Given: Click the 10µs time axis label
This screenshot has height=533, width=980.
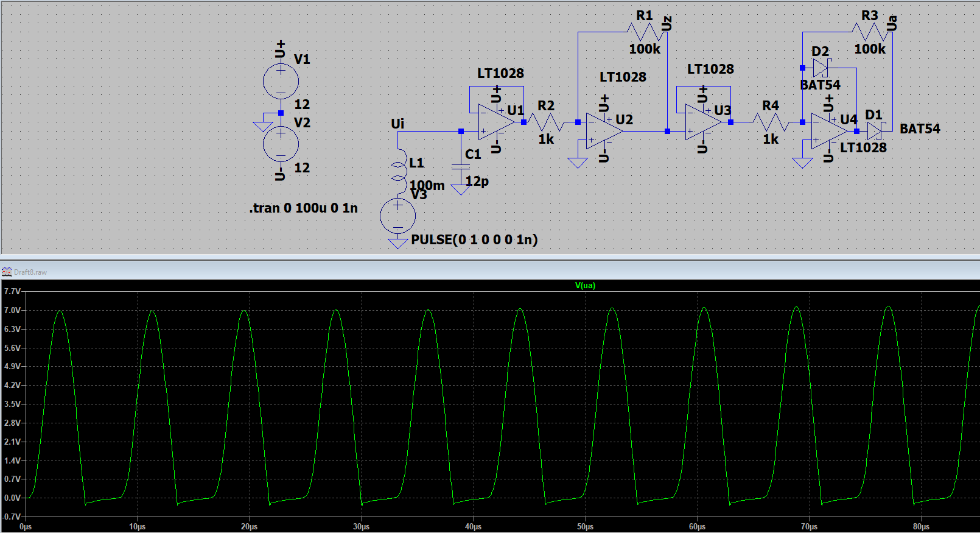Looking at the screenshot, I should coord(138,527).
